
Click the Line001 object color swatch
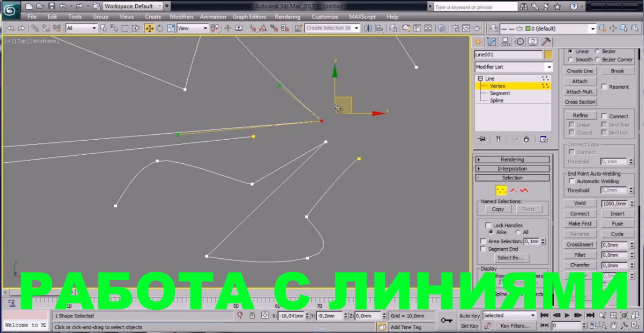548,54
